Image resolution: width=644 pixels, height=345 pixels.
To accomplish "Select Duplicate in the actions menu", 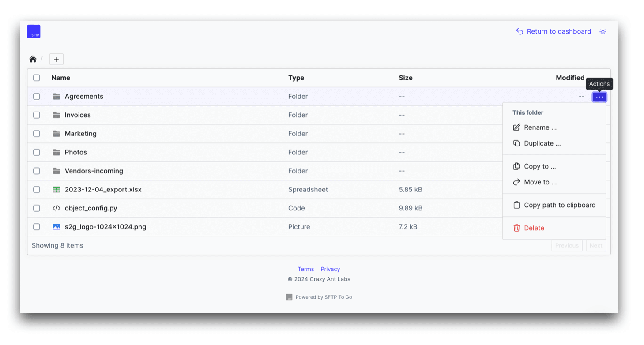I will point(542,143).
